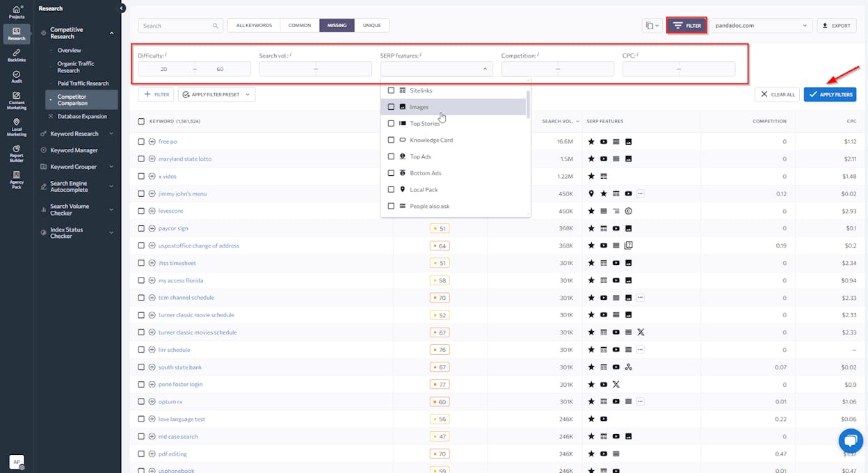Viewport: 868px width, 473px height.
Task: Click more SERP features for 'tcm channel schedule'
Action: pos(641,298)
